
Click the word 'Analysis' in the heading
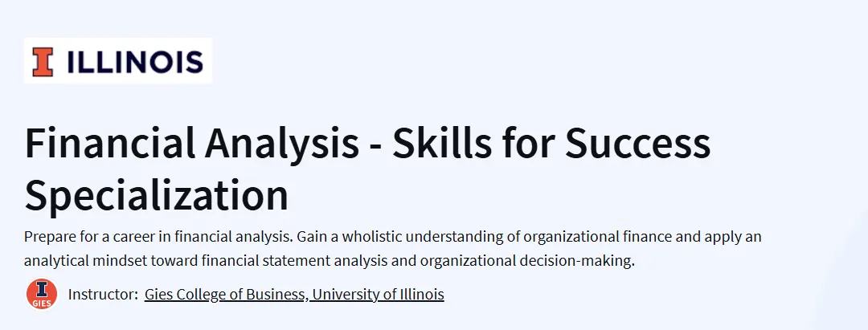point(282,145)
